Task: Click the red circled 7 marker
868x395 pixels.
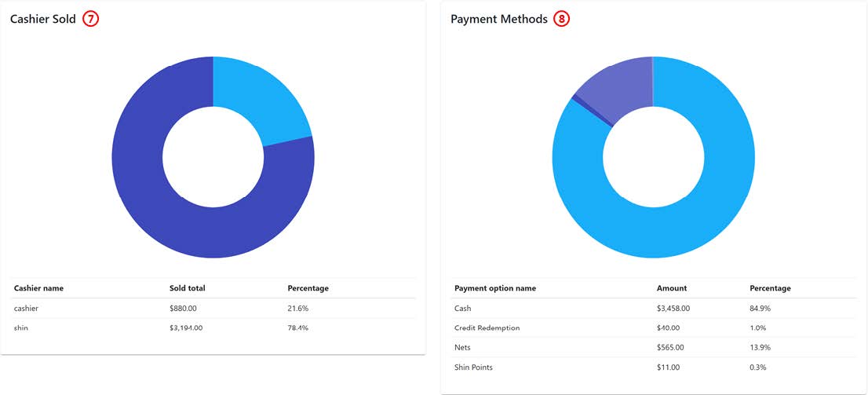Action: point(91,19)
